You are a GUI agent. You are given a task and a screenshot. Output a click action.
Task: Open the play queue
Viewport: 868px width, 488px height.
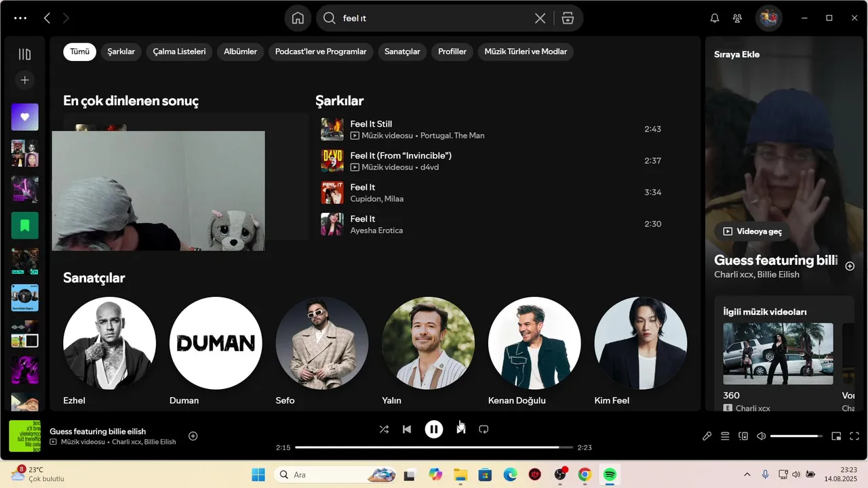(x=725, y=436)
